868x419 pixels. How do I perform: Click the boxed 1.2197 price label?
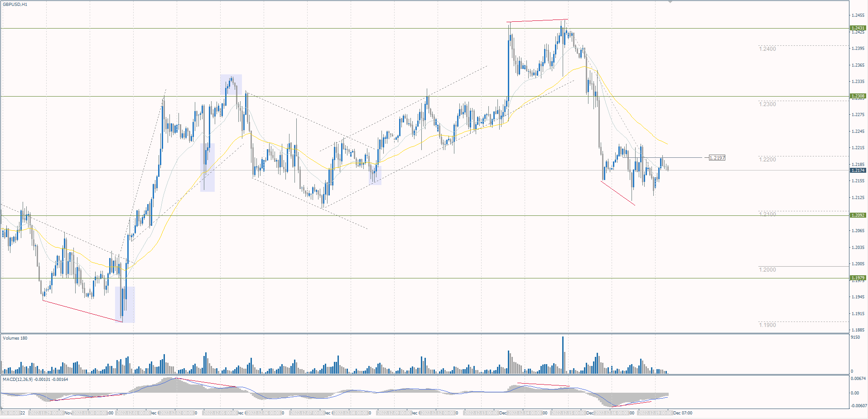[x=717, y=158]
